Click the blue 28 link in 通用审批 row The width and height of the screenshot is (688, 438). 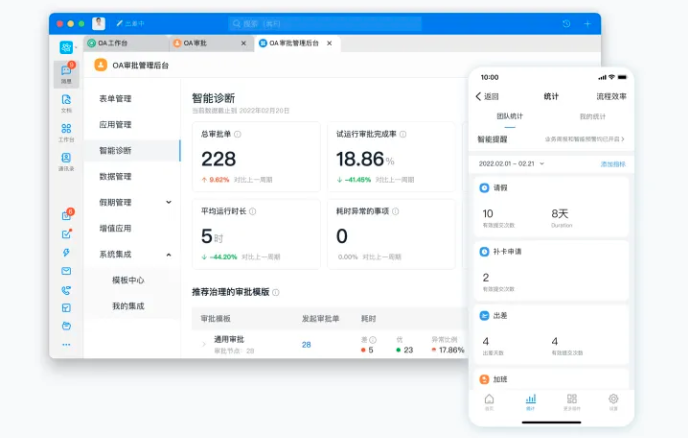point(306,345)
